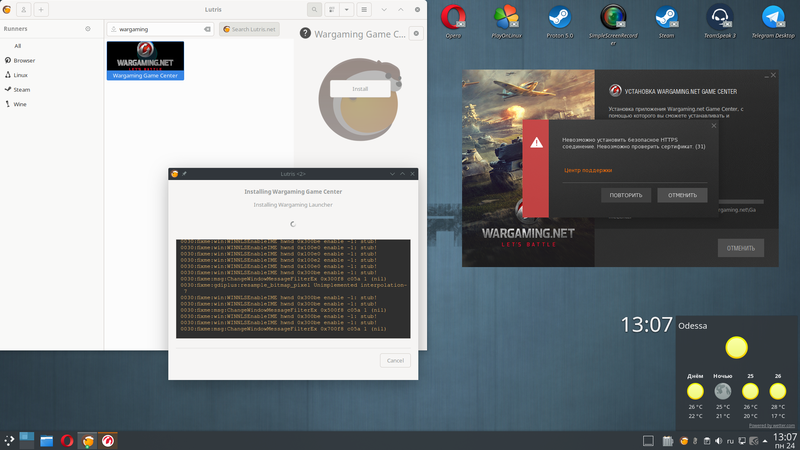Open the application launcher in taskbar
This screenshot has width=800, height=450.
[x=9, y=441]
